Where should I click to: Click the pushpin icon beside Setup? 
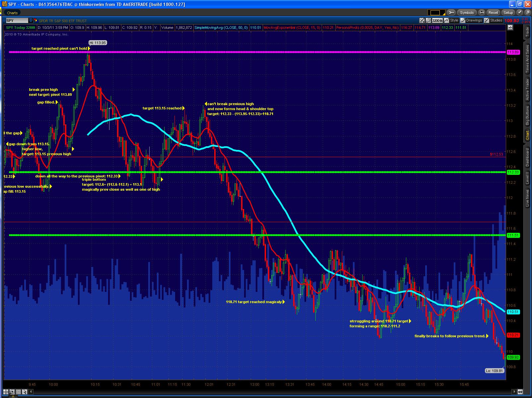pyautogui.click(x=519, y=13)
